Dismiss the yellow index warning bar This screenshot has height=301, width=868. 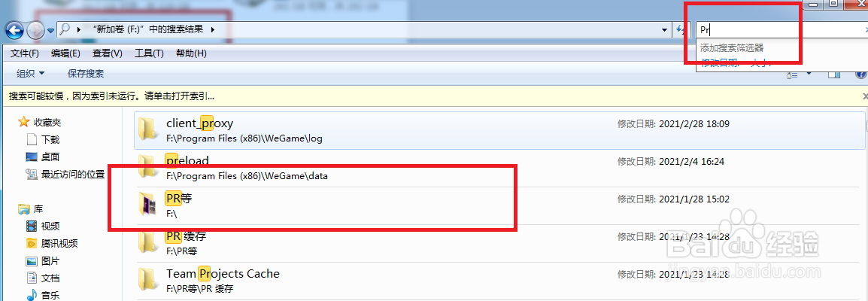tap(864, 96)
